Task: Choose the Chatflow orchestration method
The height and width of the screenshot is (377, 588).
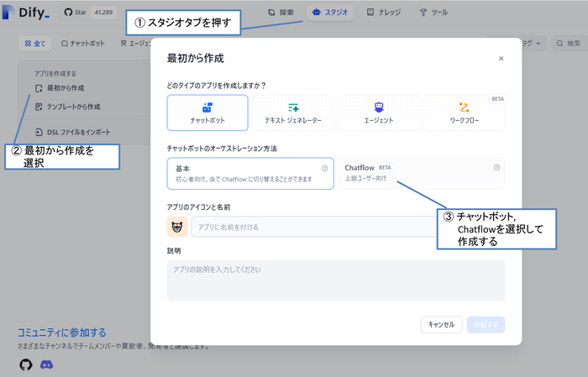Action: click(x=422, y=174)
